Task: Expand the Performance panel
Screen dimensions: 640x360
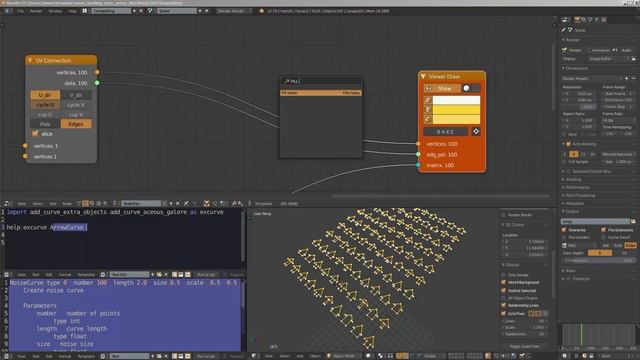Action: coord(564,187)
